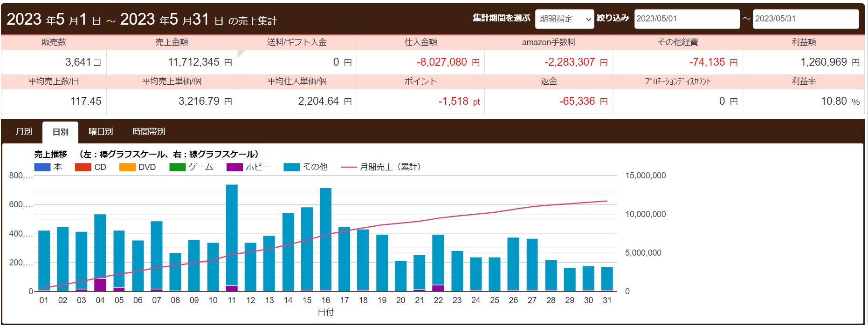Click the 月間売上（累計） line legend marker
Screen dimensions: 868x325
(349, 167)
